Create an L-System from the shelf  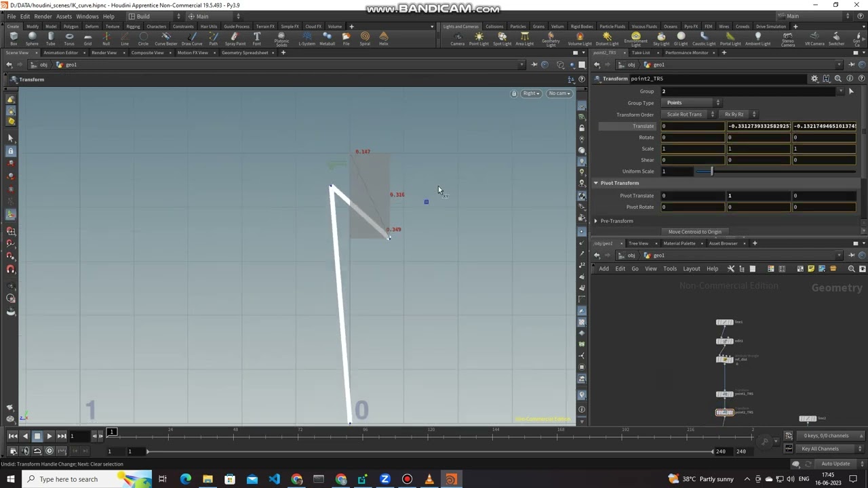[x=307, y=39]
